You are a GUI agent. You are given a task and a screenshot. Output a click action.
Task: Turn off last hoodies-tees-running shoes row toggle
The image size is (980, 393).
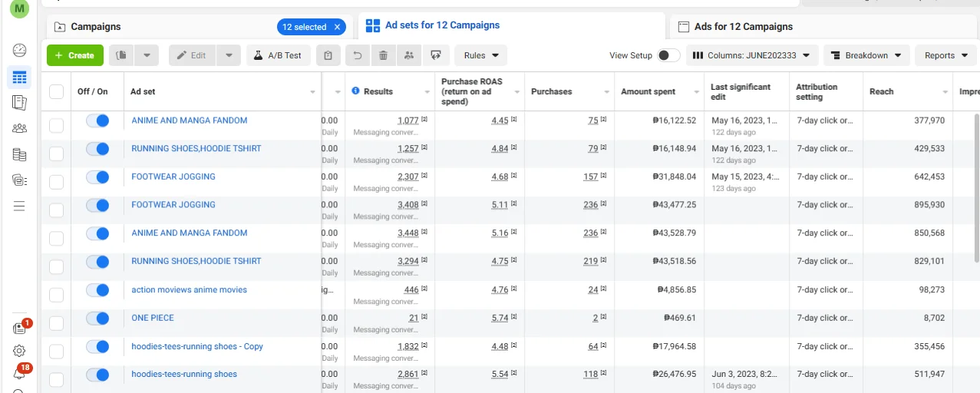pyautogui.click(x=97, y=375)
